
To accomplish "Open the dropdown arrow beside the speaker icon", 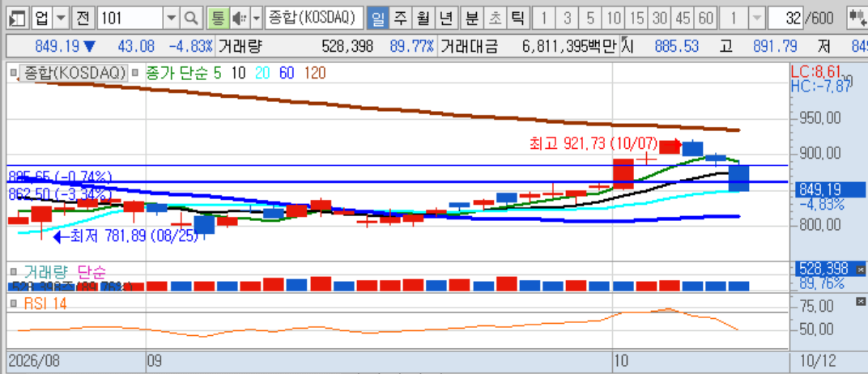I will coord(256,19).
